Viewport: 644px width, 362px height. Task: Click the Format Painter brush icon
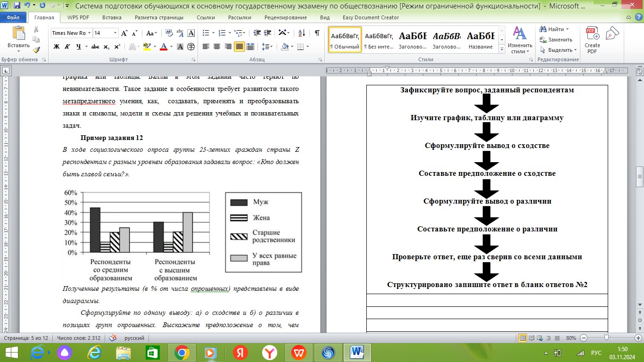pos(36,49)
